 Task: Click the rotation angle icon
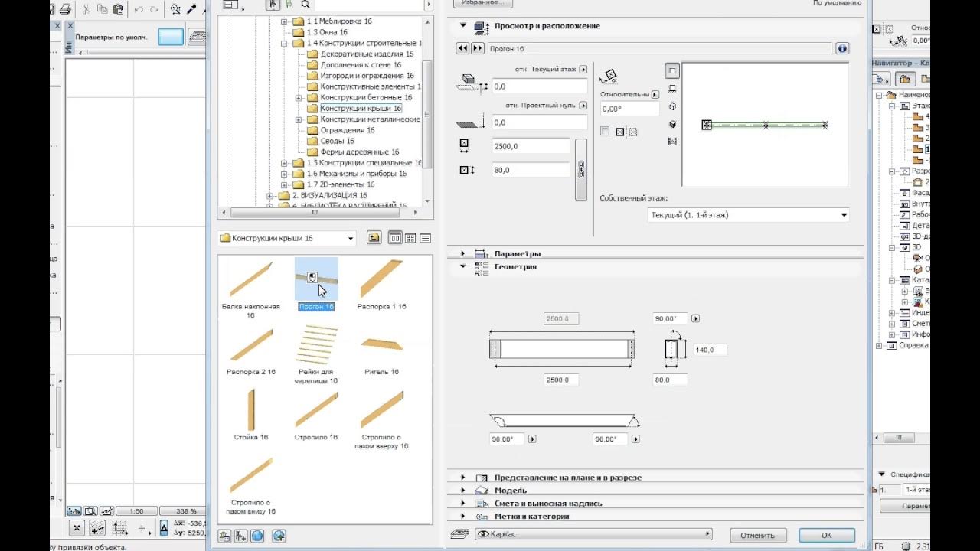click(610, 76)
